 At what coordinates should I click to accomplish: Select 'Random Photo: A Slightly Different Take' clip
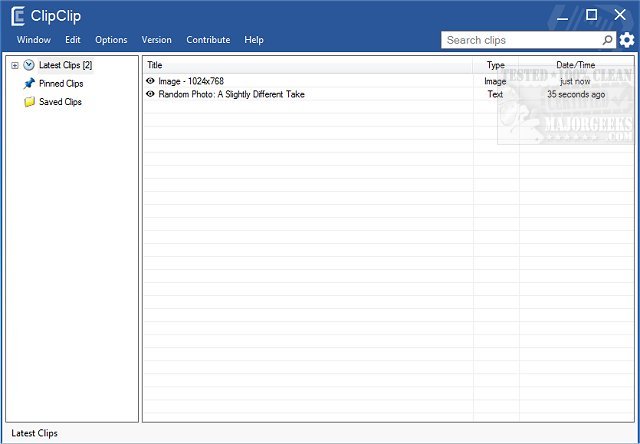pyautogui.click(x=231, y=94)
